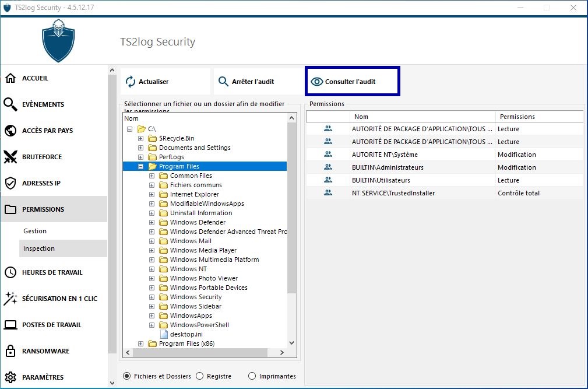Click the Ransomware padlock icon
This screenshot has height=389, width=588.
tap(10, 351)
